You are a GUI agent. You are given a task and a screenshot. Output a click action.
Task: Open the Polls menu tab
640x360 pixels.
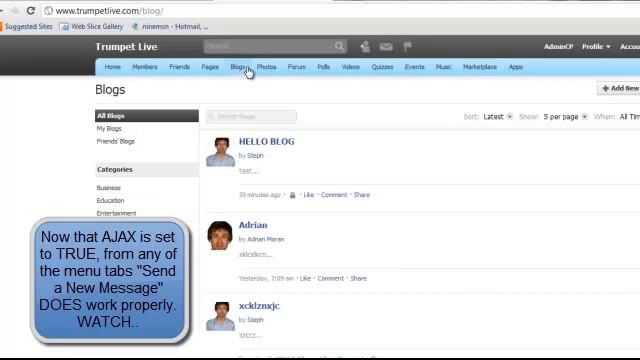pos(323,67)
